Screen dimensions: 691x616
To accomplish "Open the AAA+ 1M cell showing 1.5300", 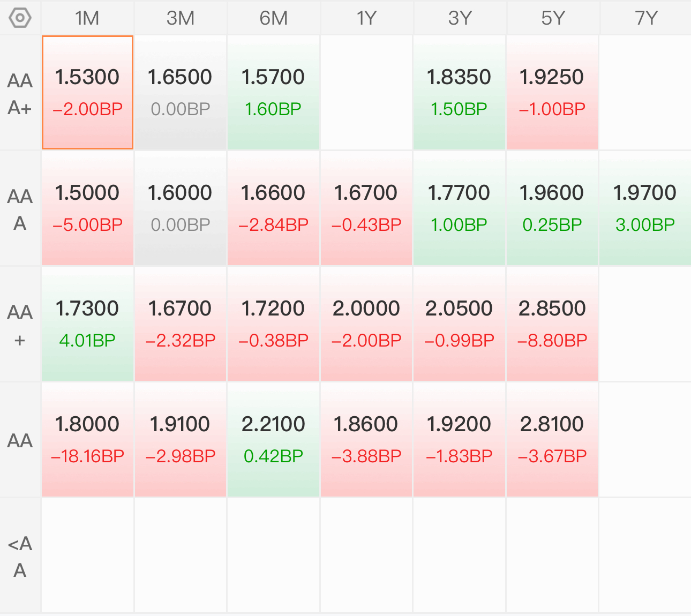I will (x=87, y=93).
